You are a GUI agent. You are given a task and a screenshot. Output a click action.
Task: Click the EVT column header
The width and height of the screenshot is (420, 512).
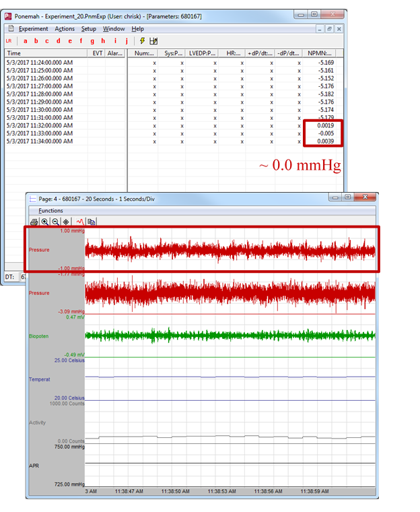tap(96, 53)
